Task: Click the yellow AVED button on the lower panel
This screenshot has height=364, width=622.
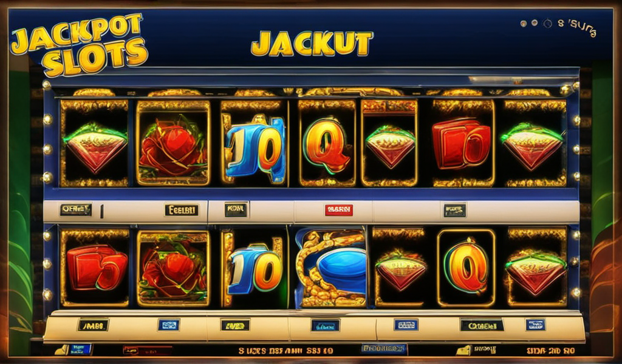Action: point(235,325)
